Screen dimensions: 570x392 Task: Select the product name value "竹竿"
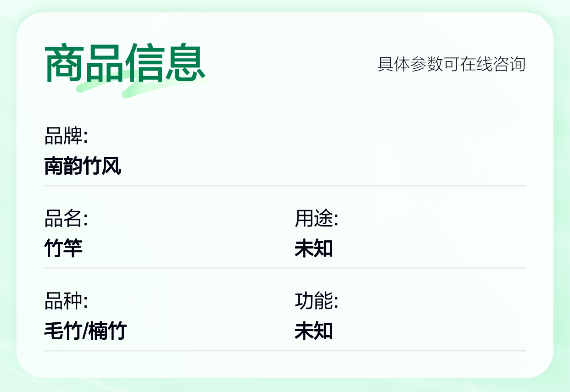click(x=63, y=248)
